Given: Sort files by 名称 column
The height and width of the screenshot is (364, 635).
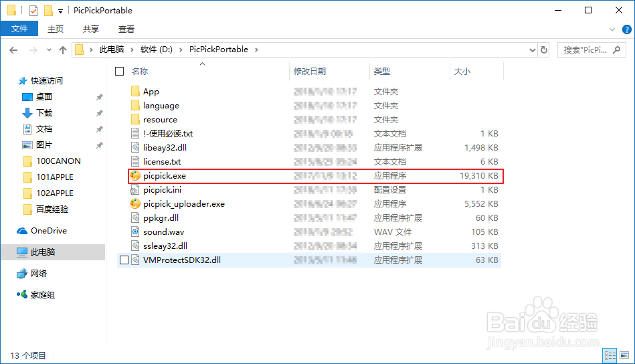Looking at the screenshot, I should pyautogui.click(x=140, y=72).
